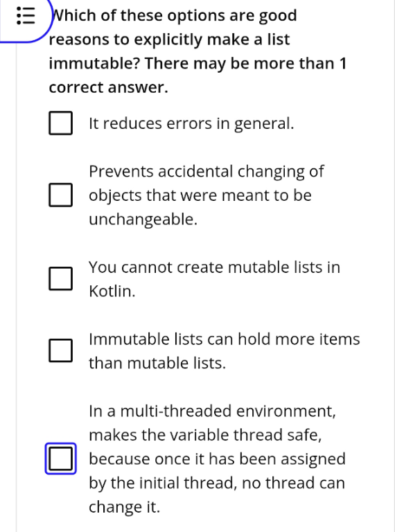This screenshot has height=532, width=395.
Task: Click the 'In a multi-threaded environment,' label line
Action: 213,411
